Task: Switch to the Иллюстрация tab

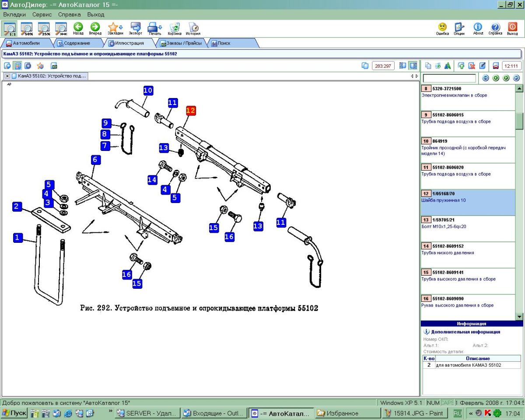Action: (x=129, y=43)
